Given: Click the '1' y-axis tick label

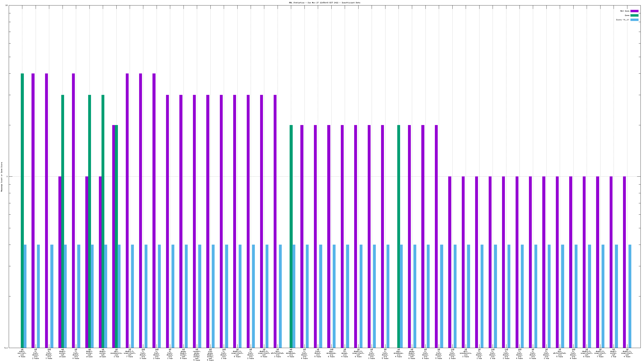Looking at the screenshot, I should 7,177.
